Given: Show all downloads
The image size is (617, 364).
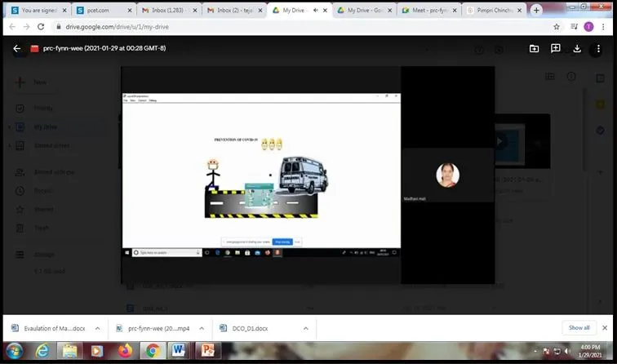Looking at the screenshot, I should [x=579, y=327].
